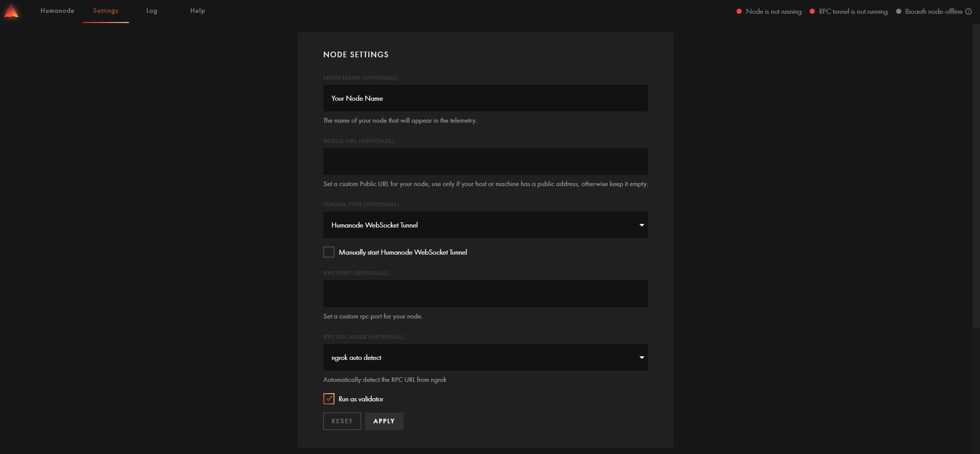
Task: Click the Manually start Humanode WebSocket Tunnel label
Action: click(403, 252)
